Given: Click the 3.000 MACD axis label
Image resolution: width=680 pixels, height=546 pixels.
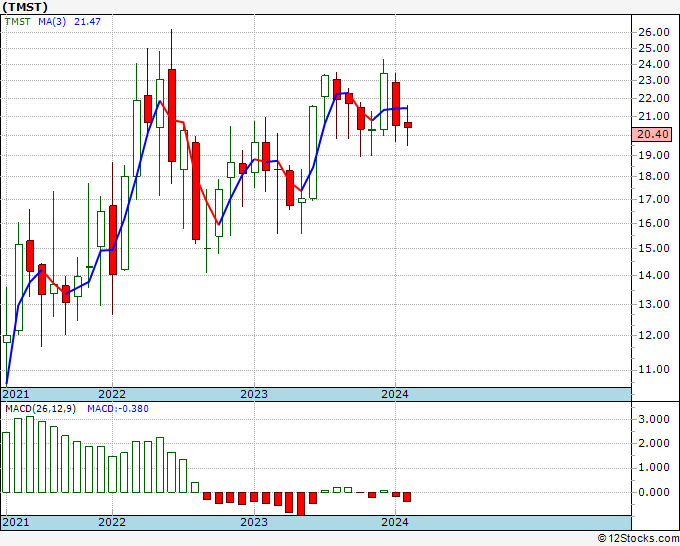Looking at the screenshot, I should [x=654, y=419].
